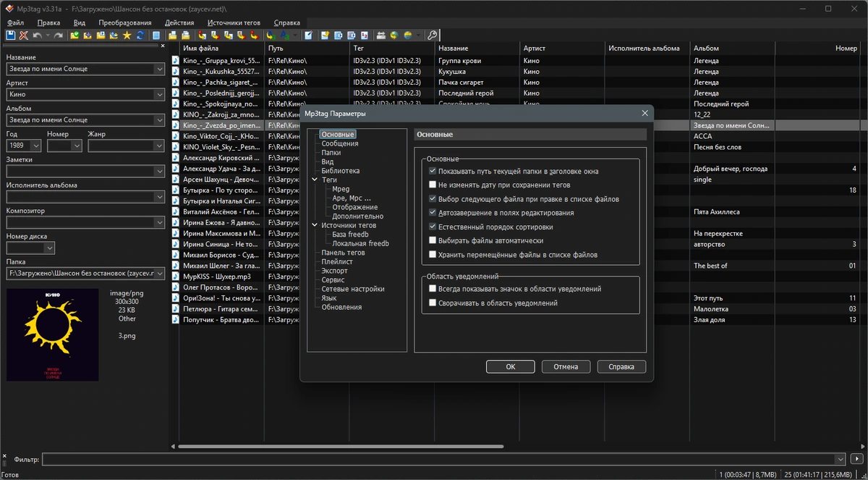The image size is (868, 480).
Task: Select Сообщения in the options tree
Action: (x=340, y=143)
